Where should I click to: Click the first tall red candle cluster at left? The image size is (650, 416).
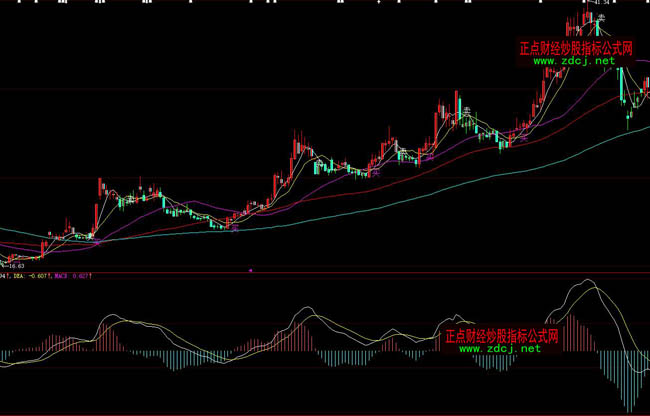(x=100, y=190)
